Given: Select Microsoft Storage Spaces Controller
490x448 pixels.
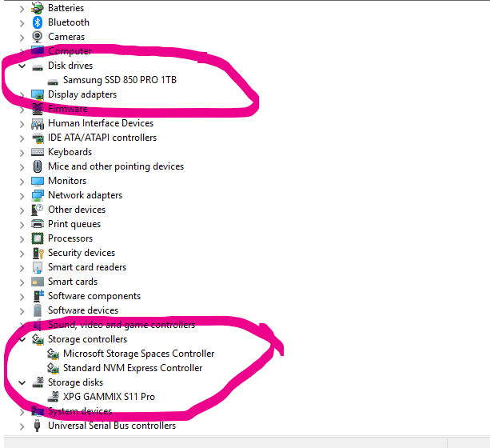Looking at the screenshot, I should coord(139,354).
